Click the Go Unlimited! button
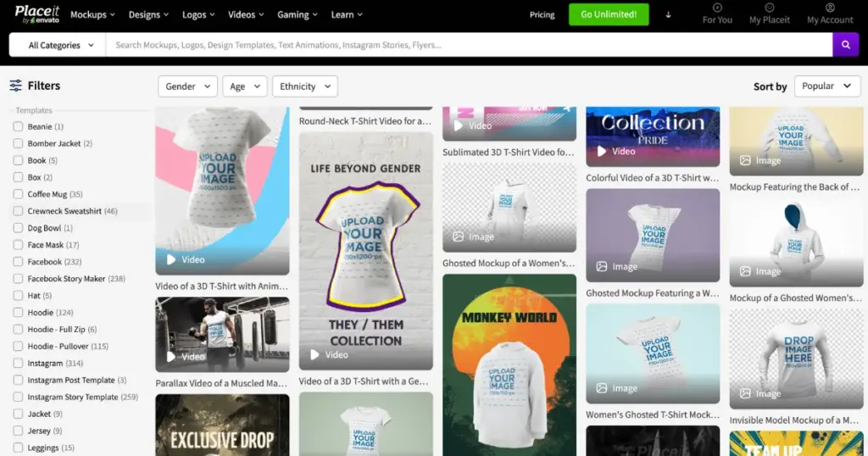Screen dimensions: 868x456 tap(609, 14)
